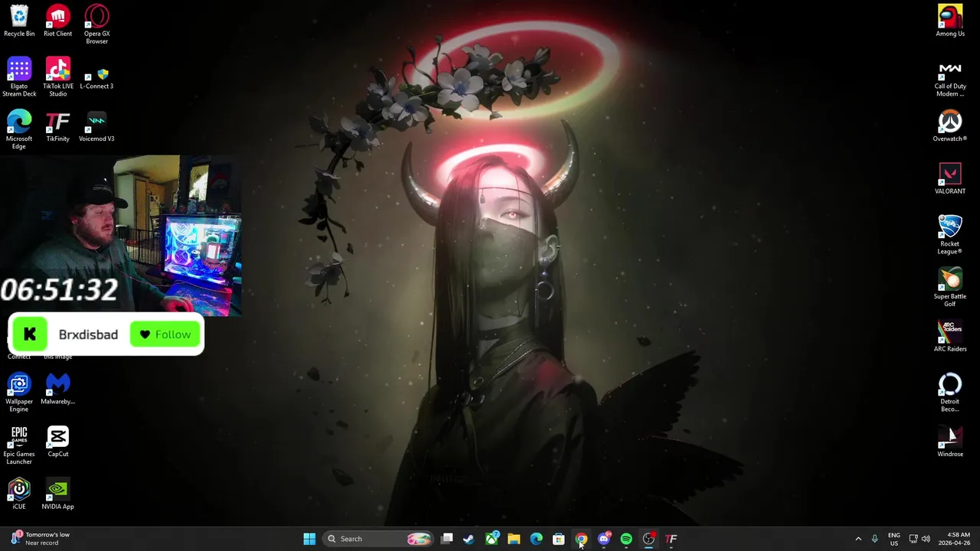Select the Voicemod V3 shortcut
Viewport: 980px width, 551px height.
(96, 127)
